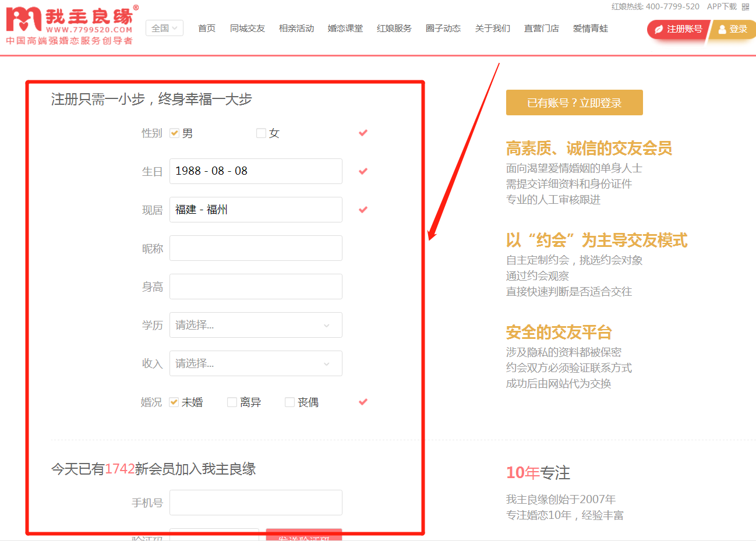Expand the 收入 income dropdown
The image size is (756, 541).
coord(256,363)
